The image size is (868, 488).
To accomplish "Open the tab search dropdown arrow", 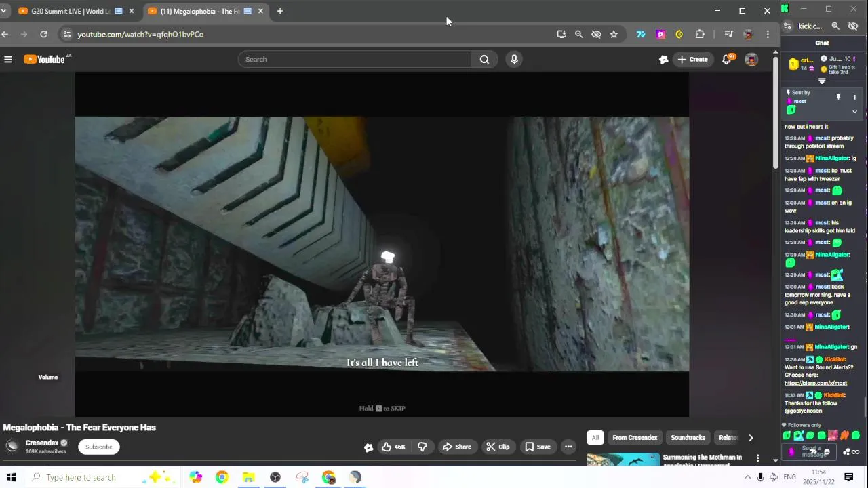I will [x=3, y=11].
